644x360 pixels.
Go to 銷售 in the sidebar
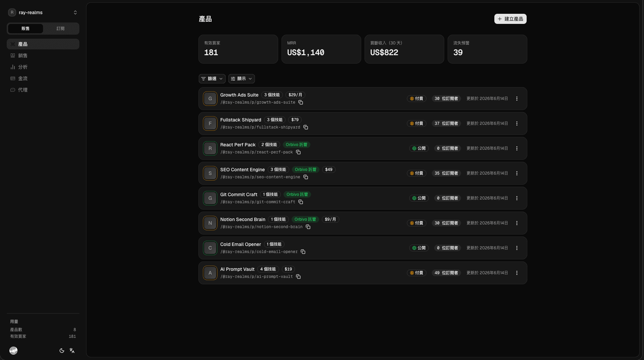point(43,56)
